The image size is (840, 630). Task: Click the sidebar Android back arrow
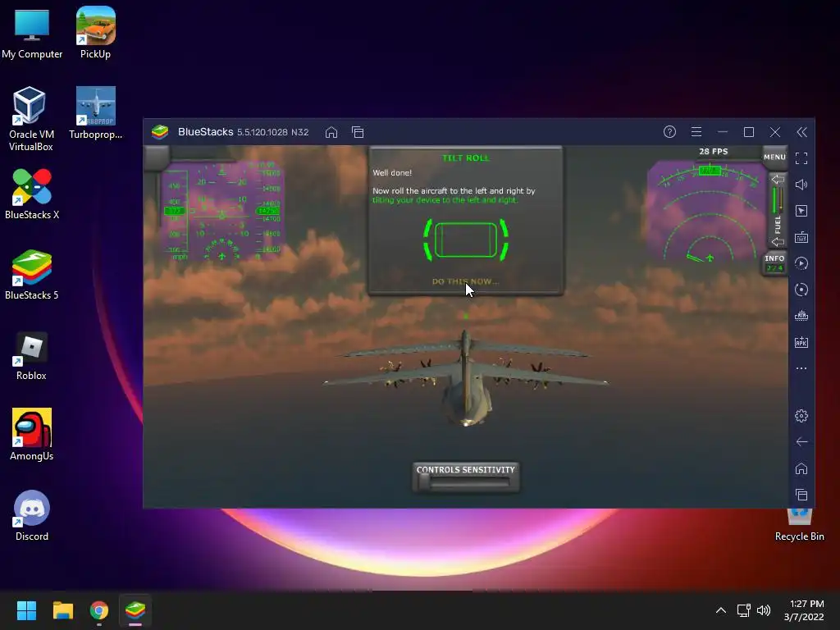coord(801,442)
